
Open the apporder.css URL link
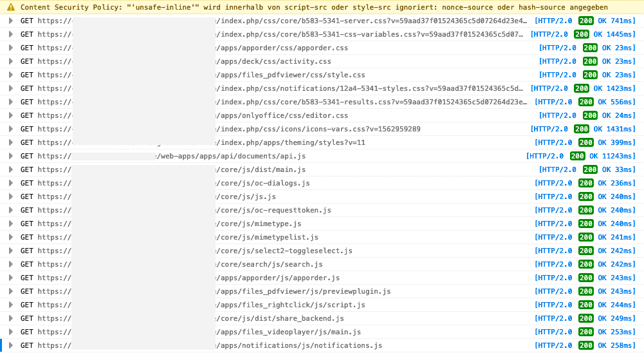point(192,48)
